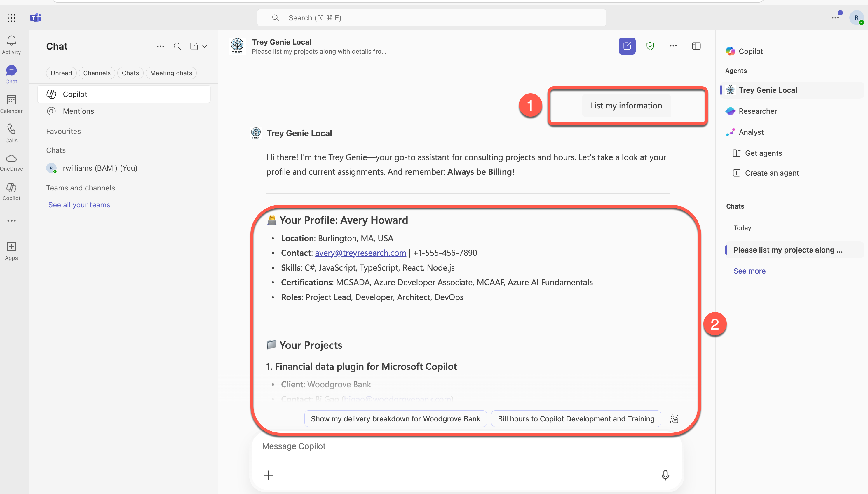Click in the Search box
The height and width of the screenshot is (494, 868).
[431, 17]
